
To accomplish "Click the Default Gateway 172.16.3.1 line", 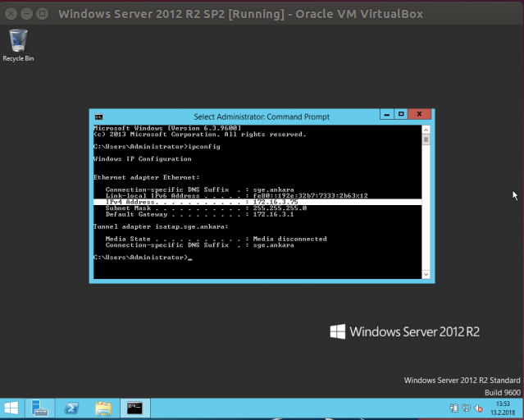I will click(x=199, y=214).
